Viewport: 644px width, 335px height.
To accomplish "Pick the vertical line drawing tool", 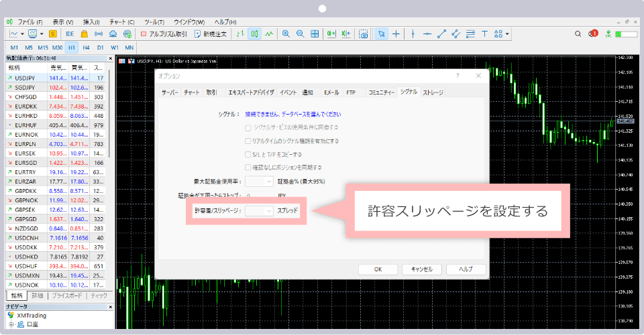I will (x=413, y=33).
